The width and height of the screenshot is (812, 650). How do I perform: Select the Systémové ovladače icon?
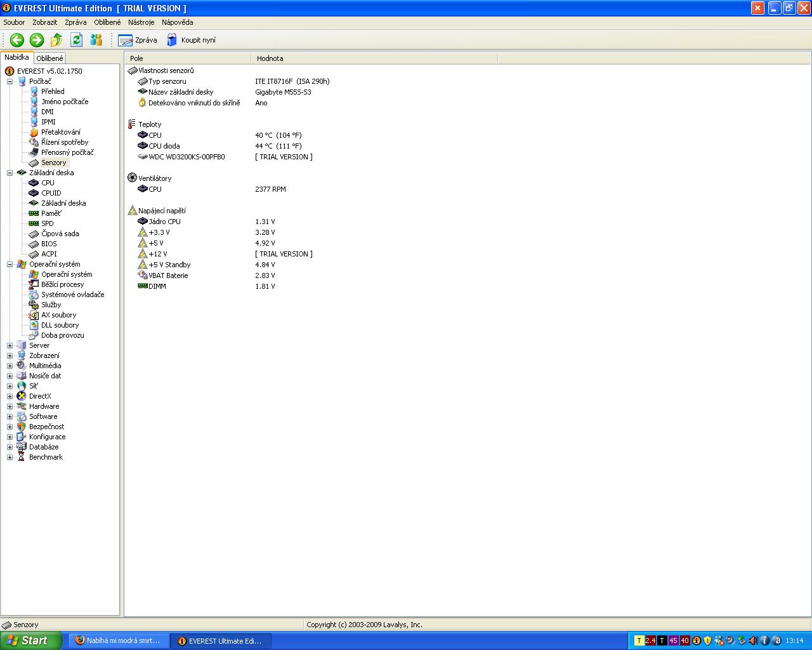34,295
